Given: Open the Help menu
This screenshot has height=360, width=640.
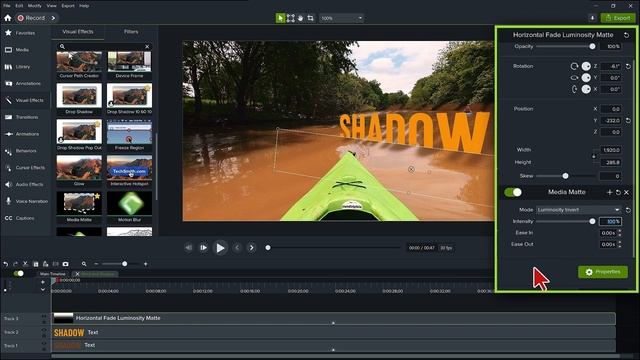Looking at the screenshot, I should click(84, 6).
